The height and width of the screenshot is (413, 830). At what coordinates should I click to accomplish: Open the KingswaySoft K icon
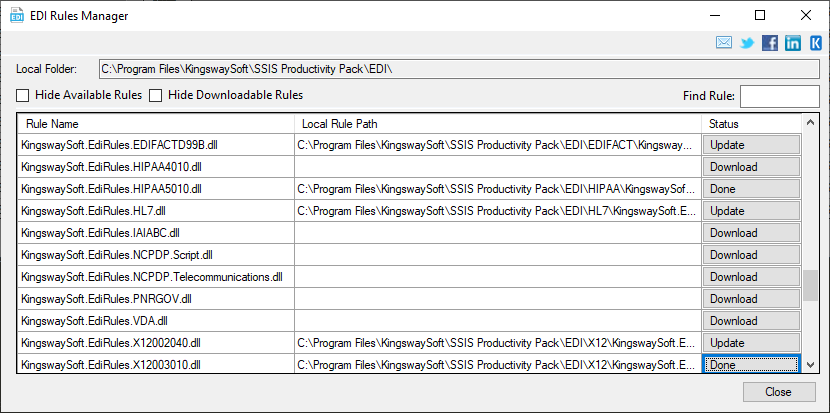point(816,43)
